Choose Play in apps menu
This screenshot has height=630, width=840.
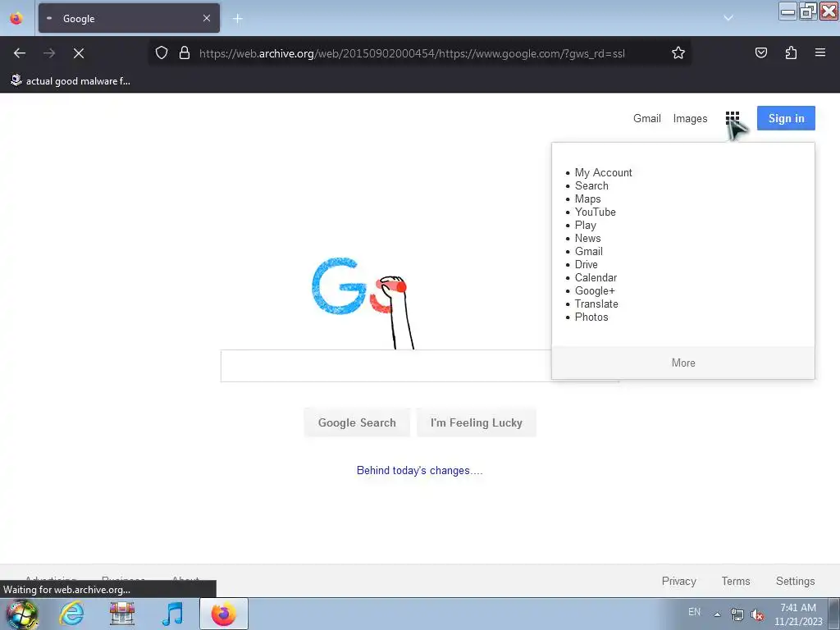pyautogui.click(x=586, y=225)
